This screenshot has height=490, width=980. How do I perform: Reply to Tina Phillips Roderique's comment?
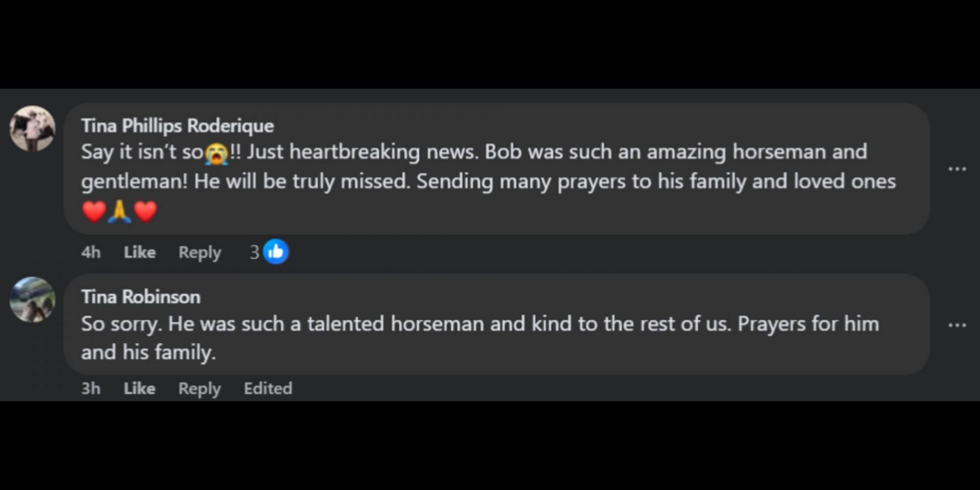[200, 252]
